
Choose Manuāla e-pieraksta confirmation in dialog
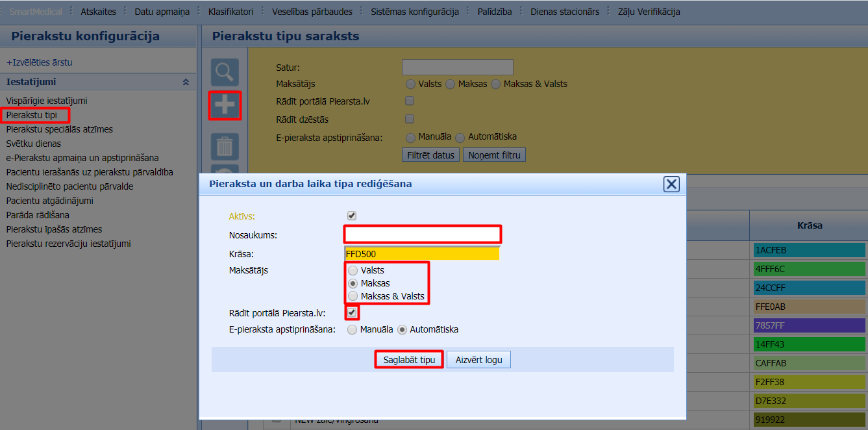[x=353, y=329]
